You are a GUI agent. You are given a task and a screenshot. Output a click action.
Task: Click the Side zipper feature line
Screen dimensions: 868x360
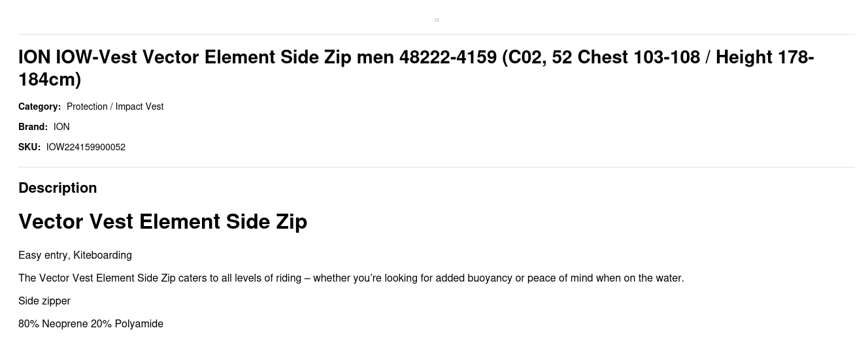pyautogui.click(x=44, y=301)
